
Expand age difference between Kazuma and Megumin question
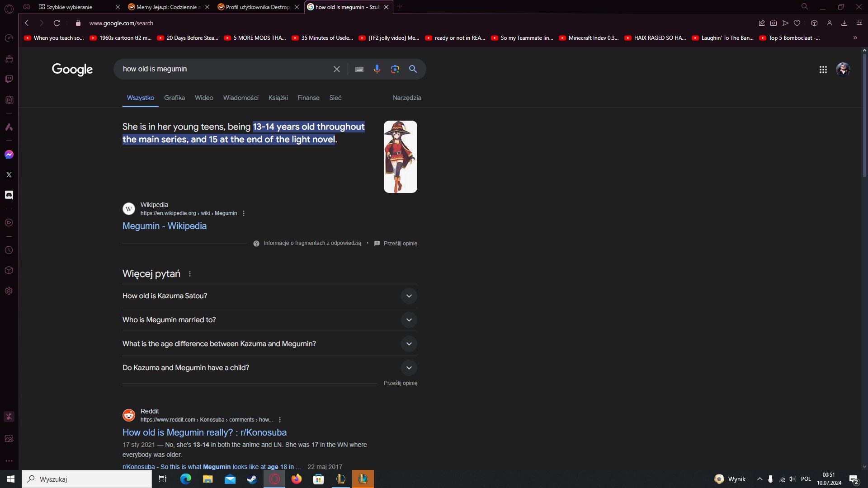[270, 344]
